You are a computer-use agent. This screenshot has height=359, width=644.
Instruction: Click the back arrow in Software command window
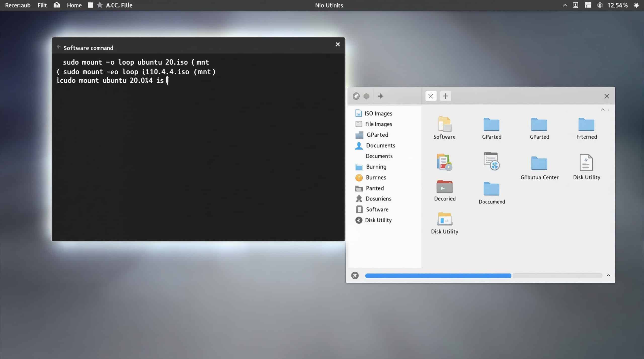click(59, 46)
